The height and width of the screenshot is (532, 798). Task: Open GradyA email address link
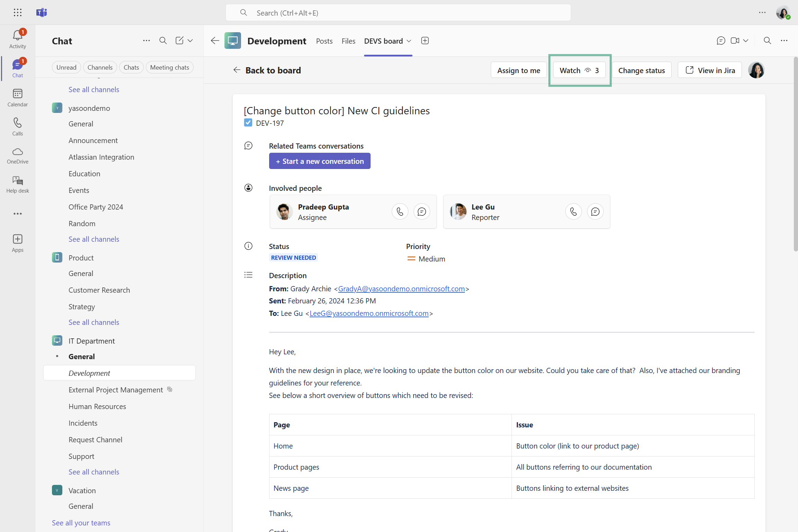(401, 289)
